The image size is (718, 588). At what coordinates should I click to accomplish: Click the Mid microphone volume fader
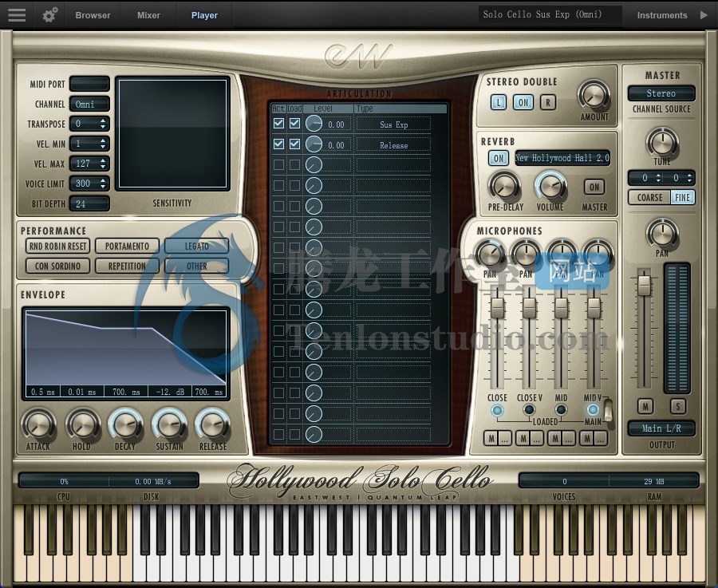561,307
